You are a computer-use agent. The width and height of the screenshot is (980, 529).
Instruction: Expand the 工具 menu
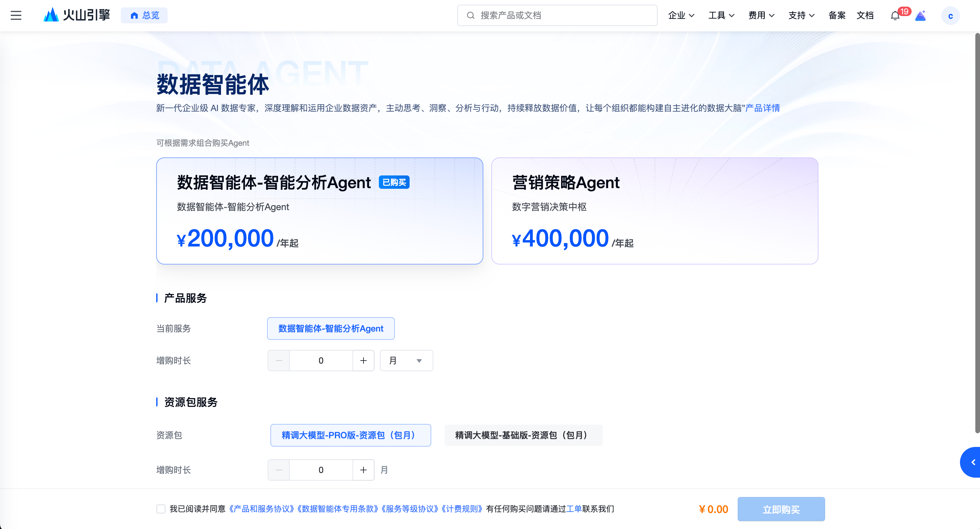(721, 15)
